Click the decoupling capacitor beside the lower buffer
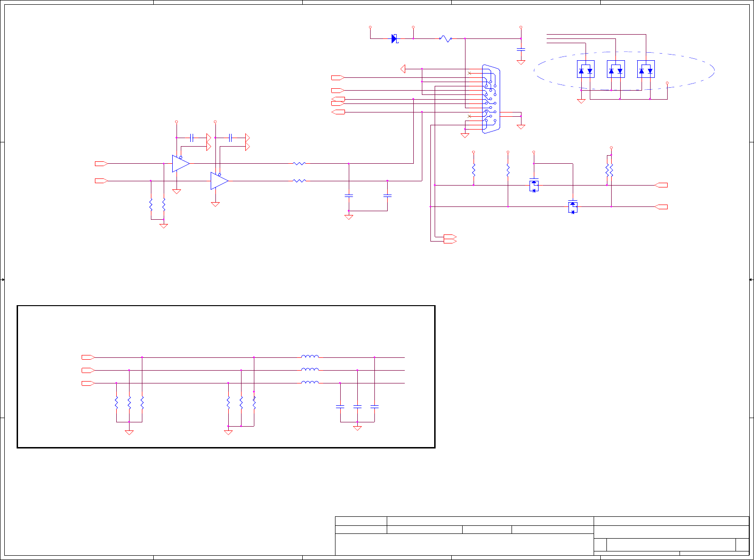 [230, 138]
